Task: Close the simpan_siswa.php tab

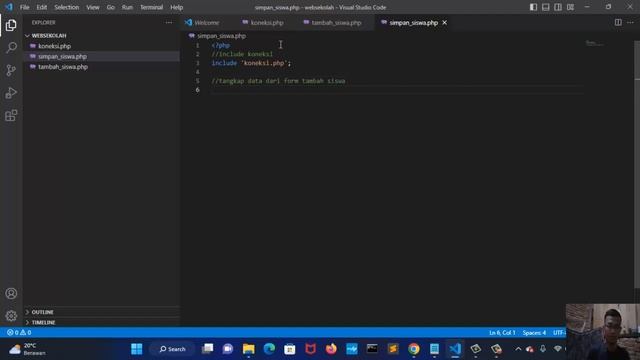Action: coord(444,23)
